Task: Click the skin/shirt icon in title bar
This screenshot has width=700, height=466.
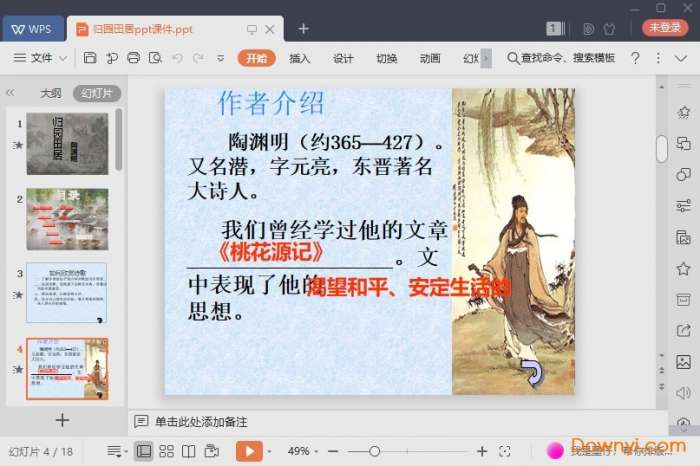Action: point(609,29)
